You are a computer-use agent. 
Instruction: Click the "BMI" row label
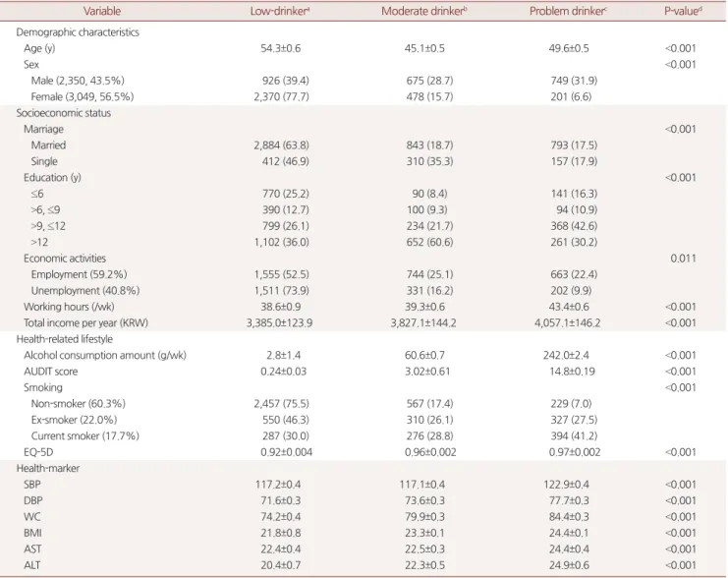(x=32, y=533)
